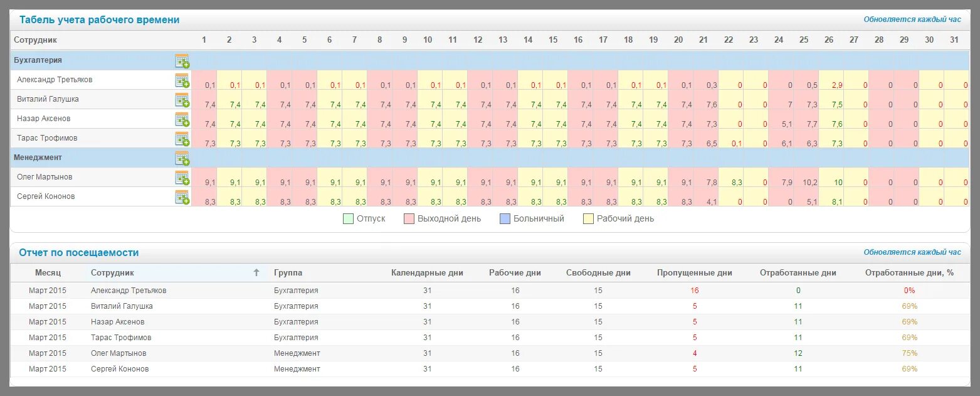Image resolution: width=980 pixels, height=396 pixels.
Task: Click 10,2 cell for Олег Мартынов
Action: click(806, 178)
